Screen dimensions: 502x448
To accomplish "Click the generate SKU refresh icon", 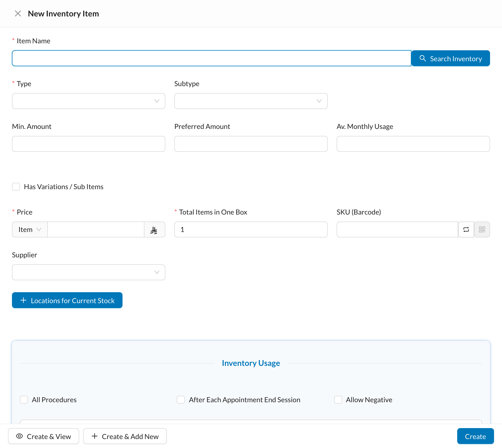I will (x=466, y=229).
